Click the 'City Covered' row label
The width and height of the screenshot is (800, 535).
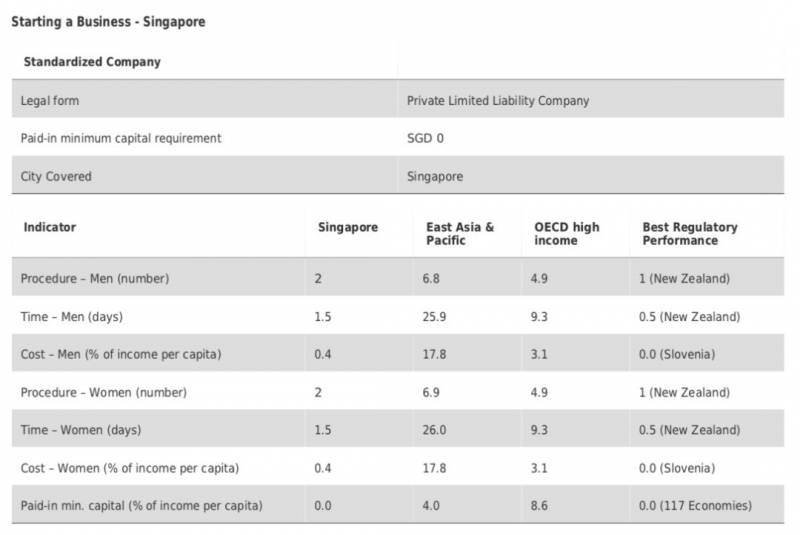(56, 176)
